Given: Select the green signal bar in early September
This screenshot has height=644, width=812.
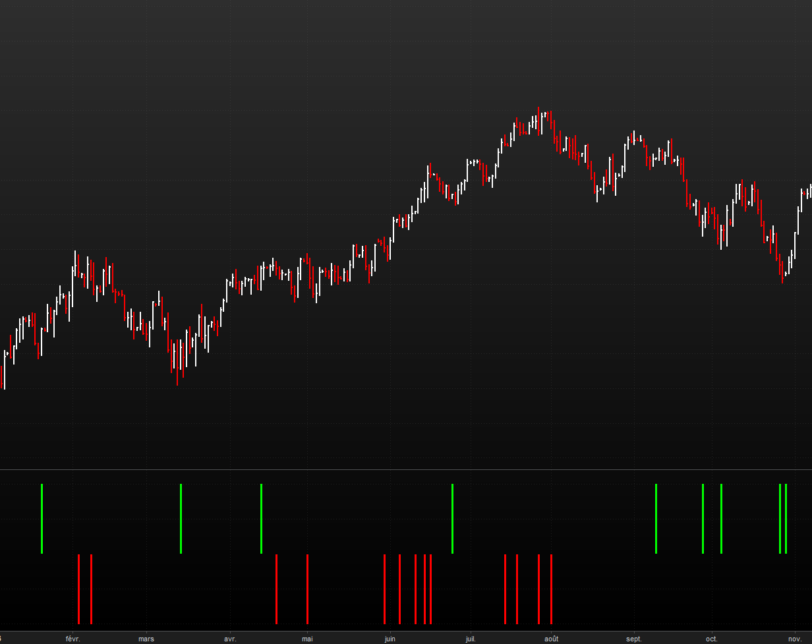Looking at the screenshot, I should (656, 519).
